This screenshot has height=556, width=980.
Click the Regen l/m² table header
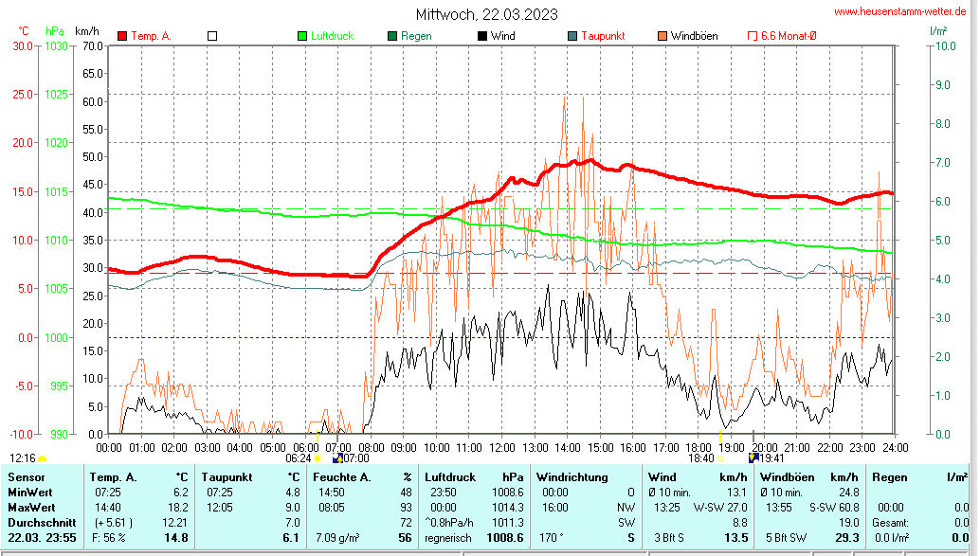(x=919, y=477)
